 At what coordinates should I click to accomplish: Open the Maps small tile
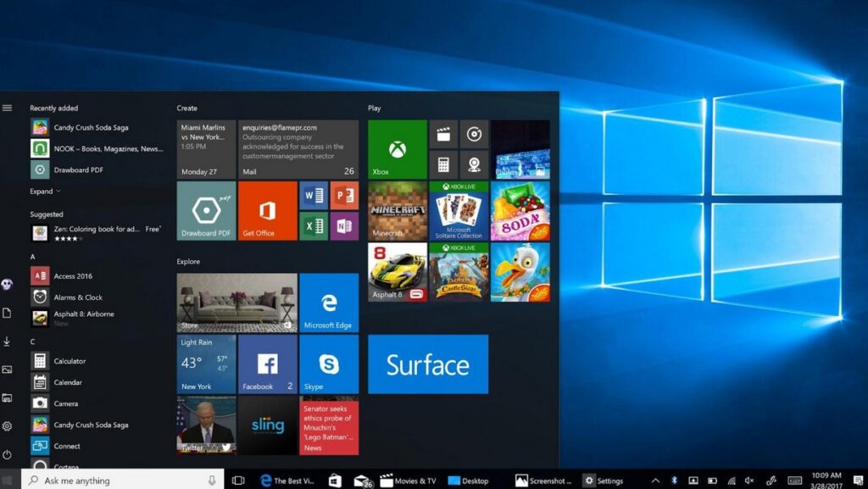point(475,165)
